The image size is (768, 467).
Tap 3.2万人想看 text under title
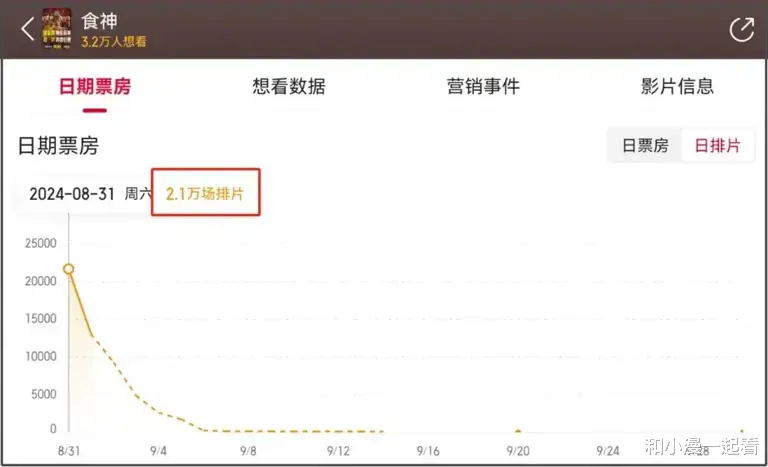114,41
